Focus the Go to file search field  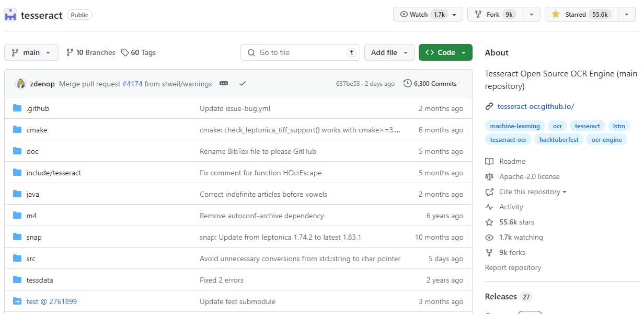pyautogui.click(x=301, y=52)
